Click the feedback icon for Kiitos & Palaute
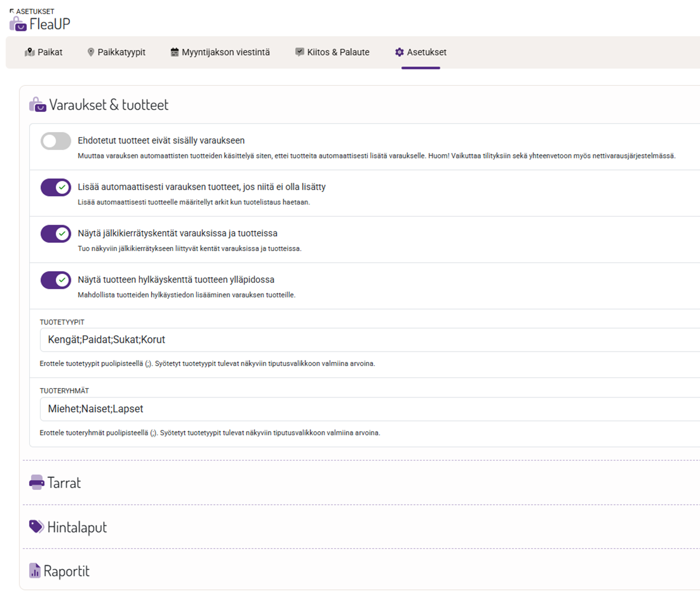The height and width of the screenshot is (594, 700). (299, 52)
